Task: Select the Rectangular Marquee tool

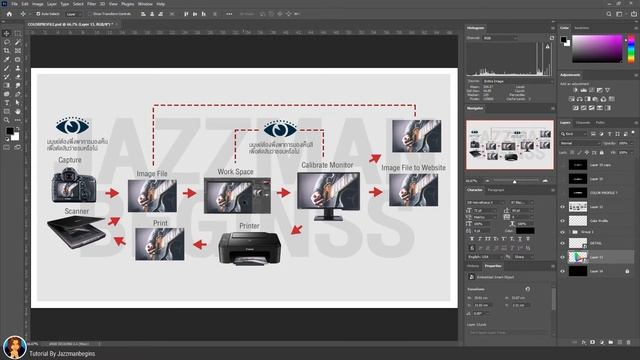Action: click(x=18, y=33)
